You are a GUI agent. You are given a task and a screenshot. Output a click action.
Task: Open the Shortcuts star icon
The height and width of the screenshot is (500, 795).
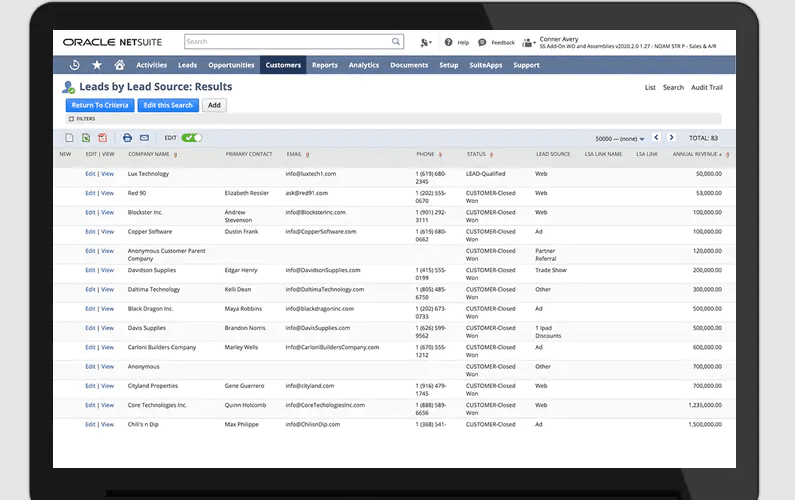coord(97,65)
